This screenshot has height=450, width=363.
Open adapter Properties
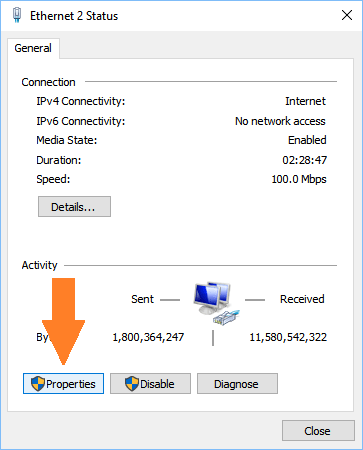pos(63,384)
